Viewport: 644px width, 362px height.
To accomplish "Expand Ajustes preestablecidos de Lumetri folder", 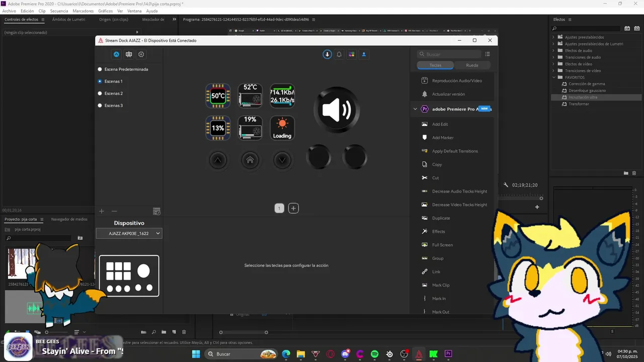I will point(553,44).
